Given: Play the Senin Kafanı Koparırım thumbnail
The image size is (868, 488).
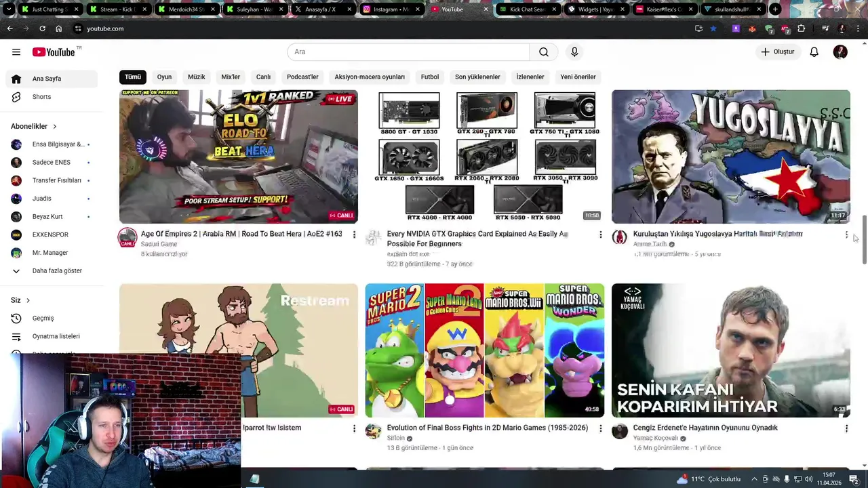Looking at the screenshot, I should tap(731, 350).
